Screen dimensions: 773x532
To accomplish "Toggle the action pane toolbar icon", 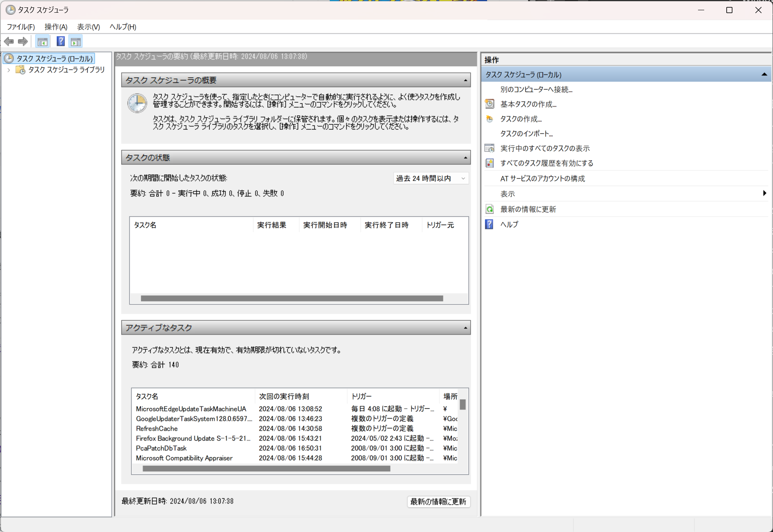I will point(76,41).
